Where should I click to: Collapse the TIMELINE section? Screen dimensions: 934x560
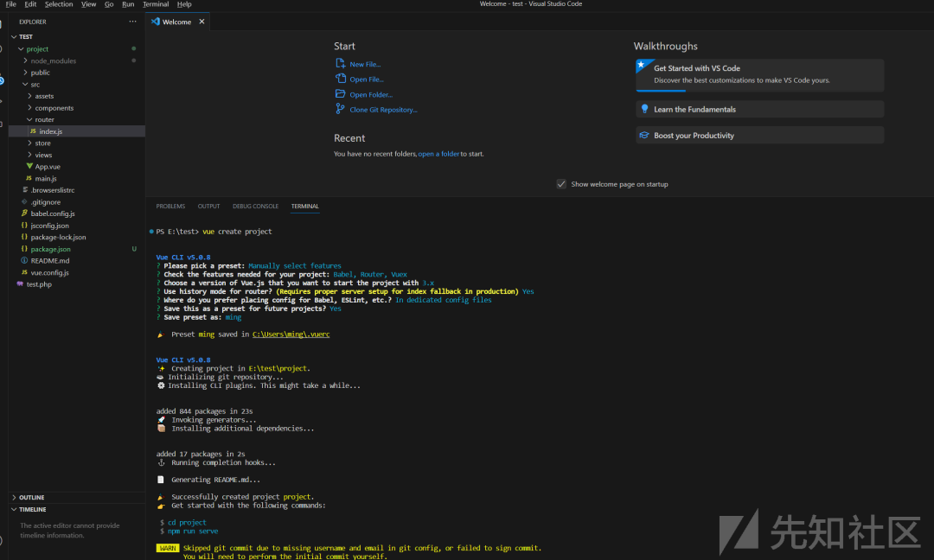(x=15, y=509)
